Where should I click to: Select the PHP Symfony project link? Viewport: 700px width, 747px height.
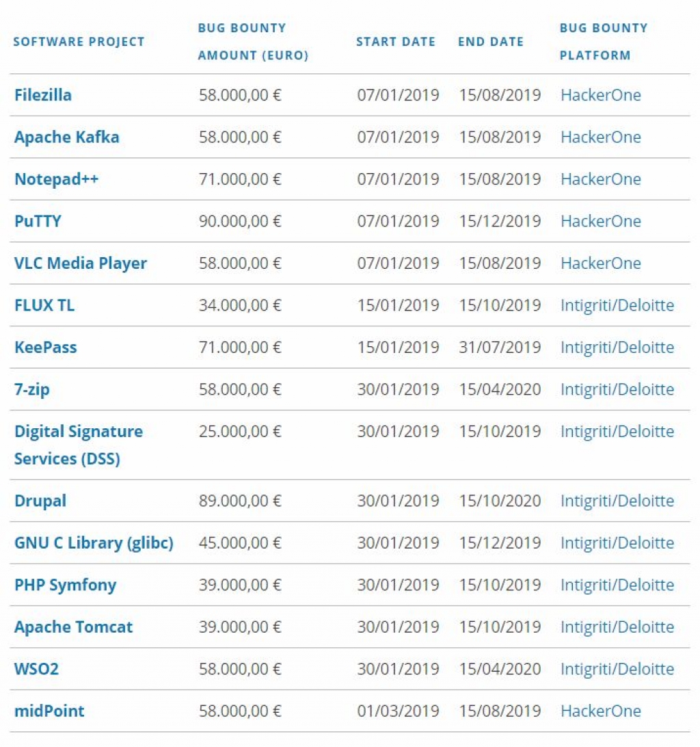coord(65,585)
